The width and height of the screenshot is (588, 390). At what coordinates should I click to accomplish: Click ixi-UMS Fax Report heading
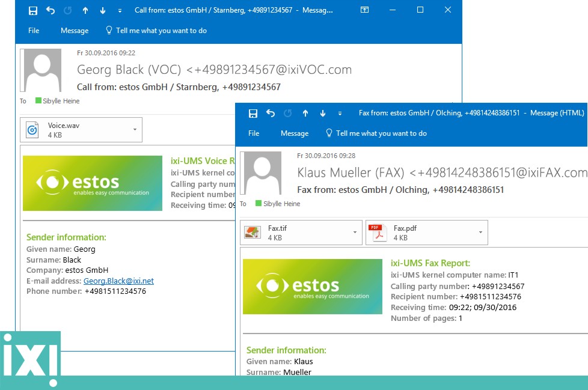click(430, 263)
